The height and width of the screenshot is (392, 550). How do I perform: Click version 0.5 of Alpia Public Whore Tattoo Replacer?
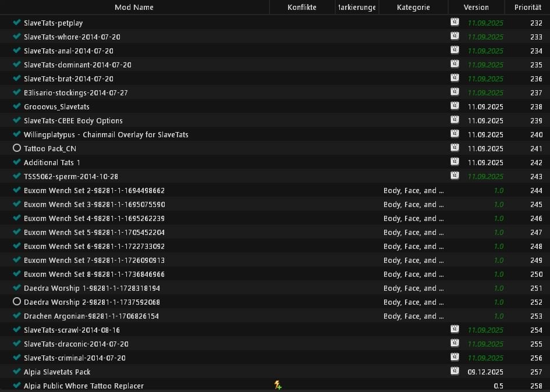click(498, 386)
